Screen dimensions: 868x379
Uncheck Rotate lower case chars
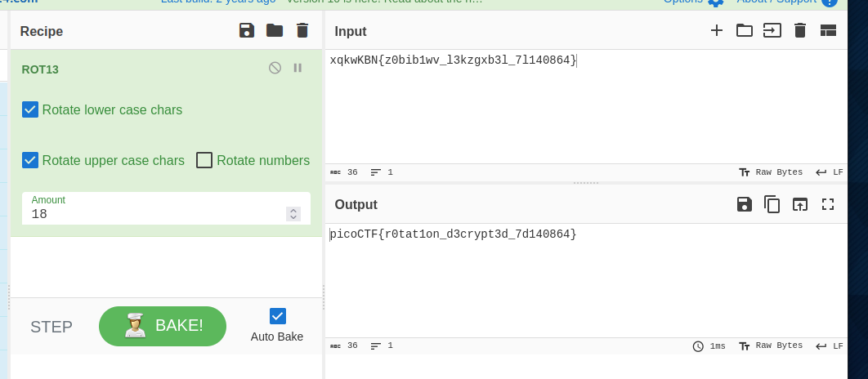pos(30,109)
